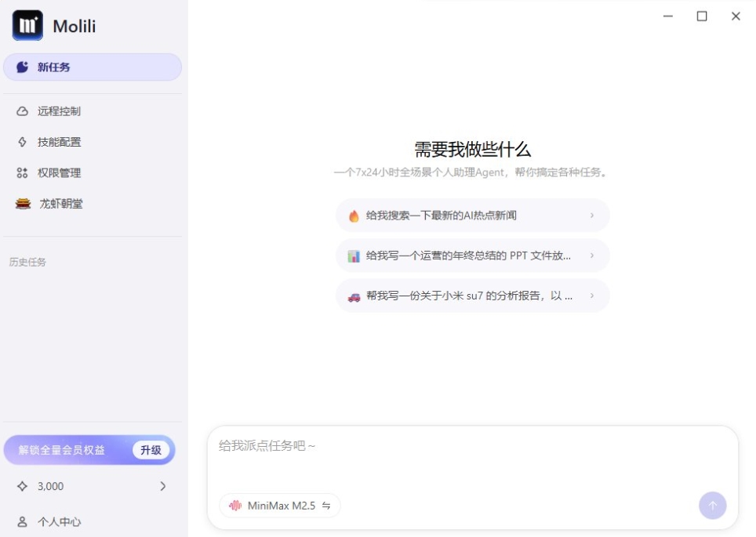
Task: Open 技能配置 skill configuration
Action: click(93, 142)
